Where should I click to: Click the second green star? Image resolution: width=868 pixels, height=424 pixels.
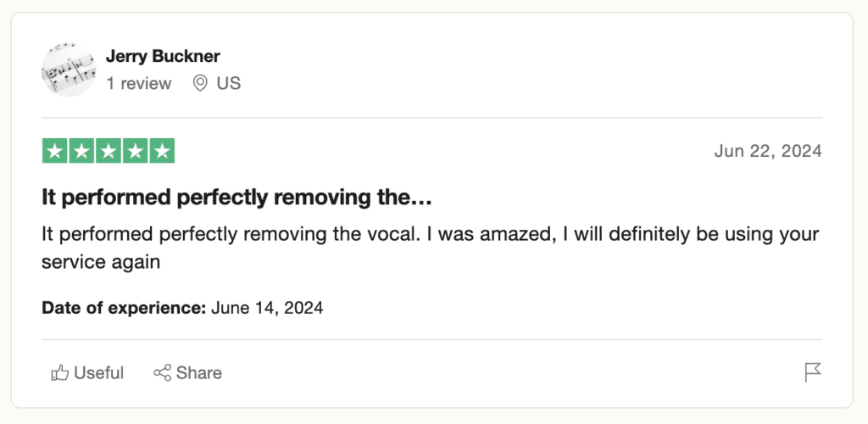tap(81, 151)
